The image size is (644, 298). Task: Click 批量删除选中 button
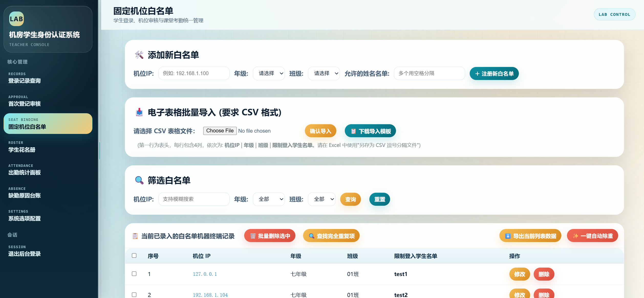270,236
